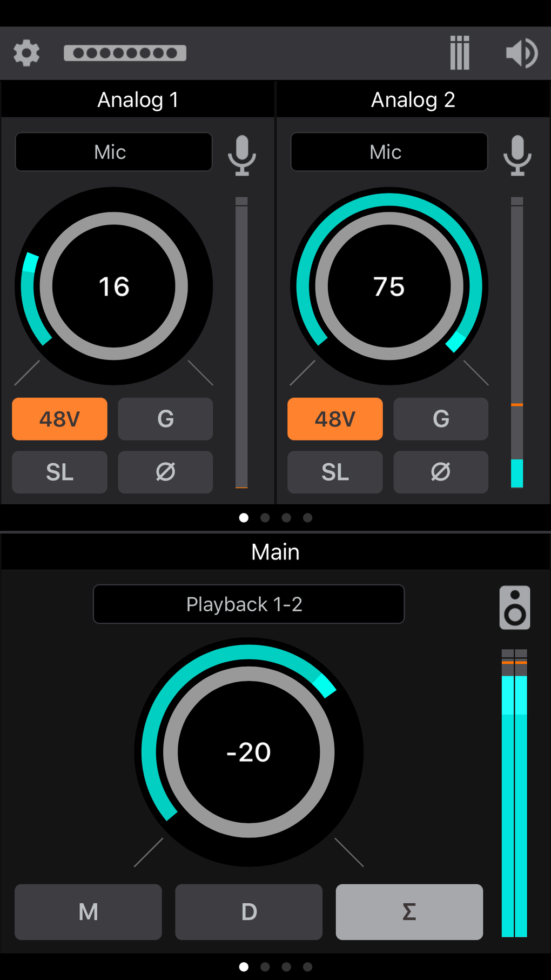Screen dimensions: 551x980
Task: Tap the speaker volume icon
Action: (x=521, y=53)
